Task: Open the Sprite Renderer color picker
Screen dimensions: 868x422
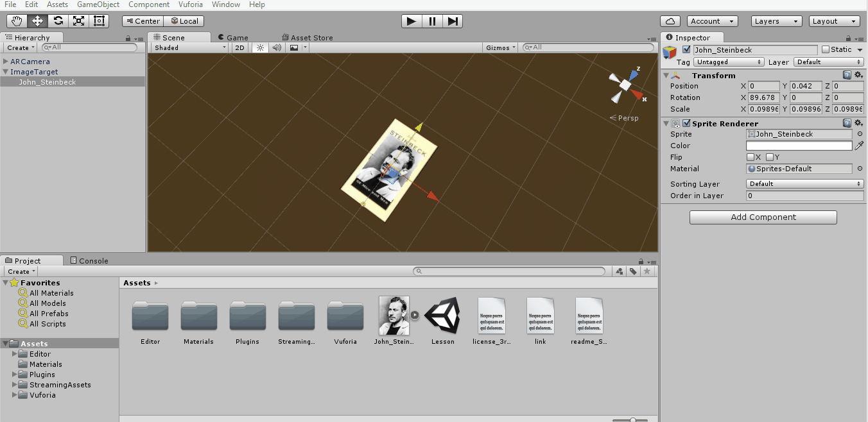Action: coord(799,146)
